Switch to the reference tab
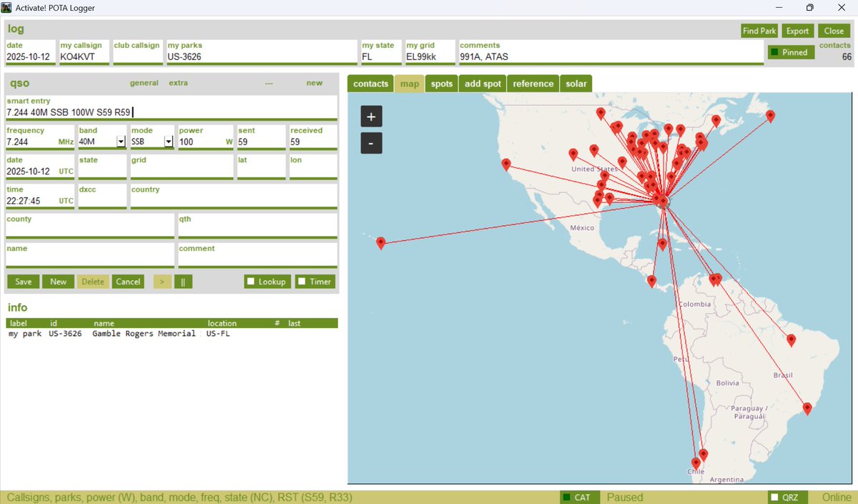Viewport: 858px width, 504px height. (x=533, y=84)
